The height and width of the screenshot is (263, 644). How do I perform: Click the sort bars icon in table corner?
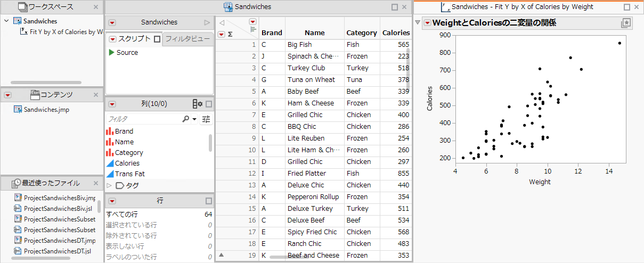[x=253, y=30]
